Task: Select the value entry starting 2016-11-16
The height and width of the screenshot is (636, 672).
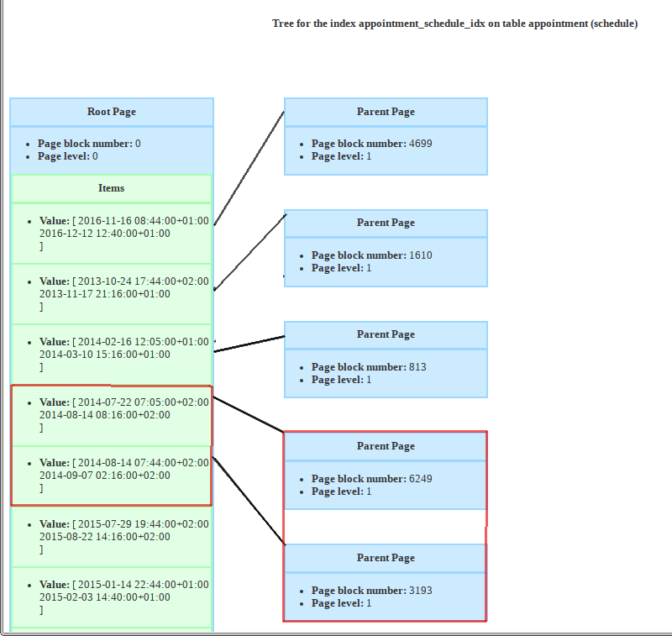Action: pos(111,234)
